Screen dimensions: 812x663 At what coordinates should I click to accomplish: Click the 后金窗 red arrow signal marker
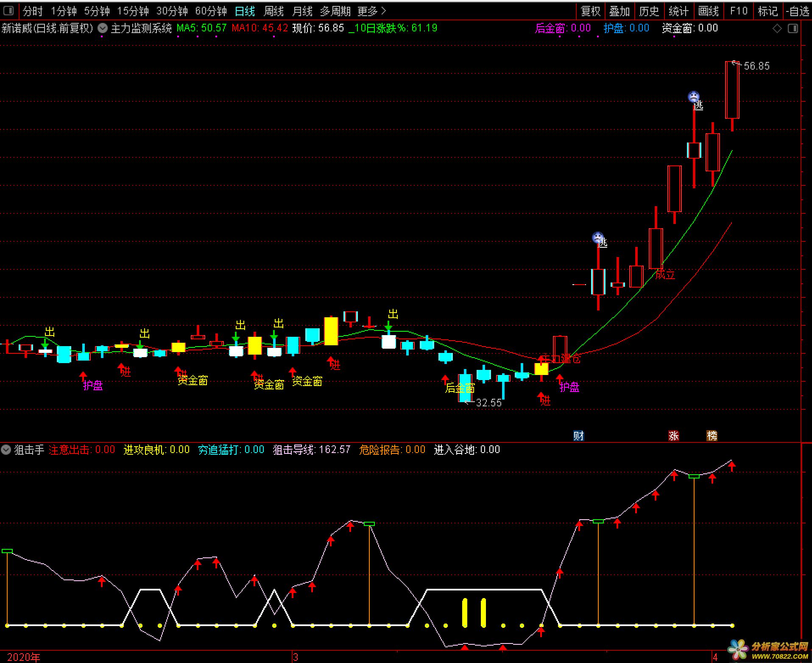pos(445,379)
